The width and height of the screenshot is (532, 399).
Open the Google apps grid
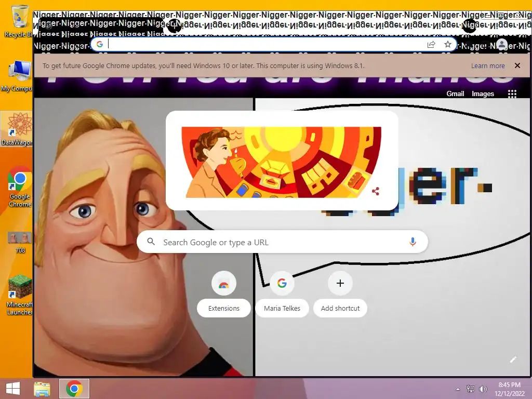click(x=512, y=94)
